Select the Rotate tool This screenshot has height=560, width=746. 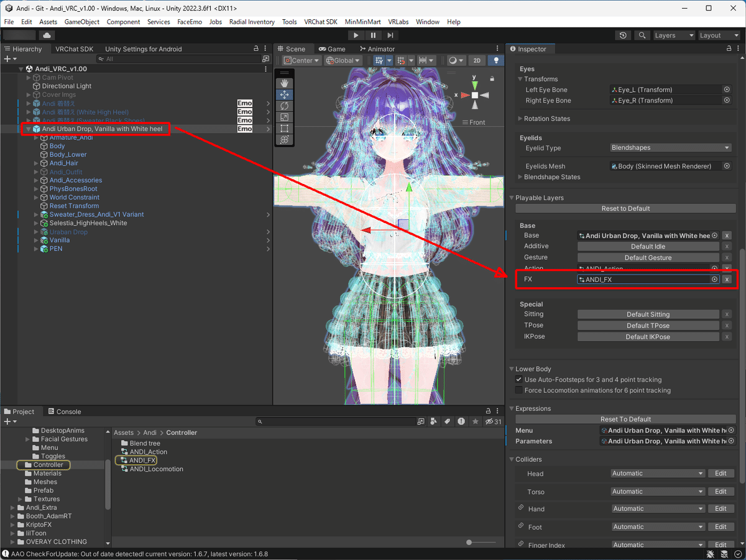click(x=284, y=106)
